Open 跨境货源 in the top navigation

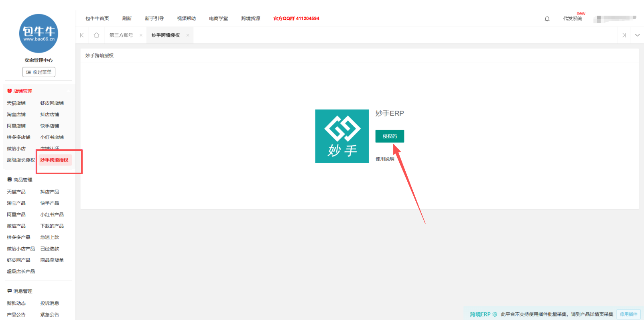[x=250, y=18]
